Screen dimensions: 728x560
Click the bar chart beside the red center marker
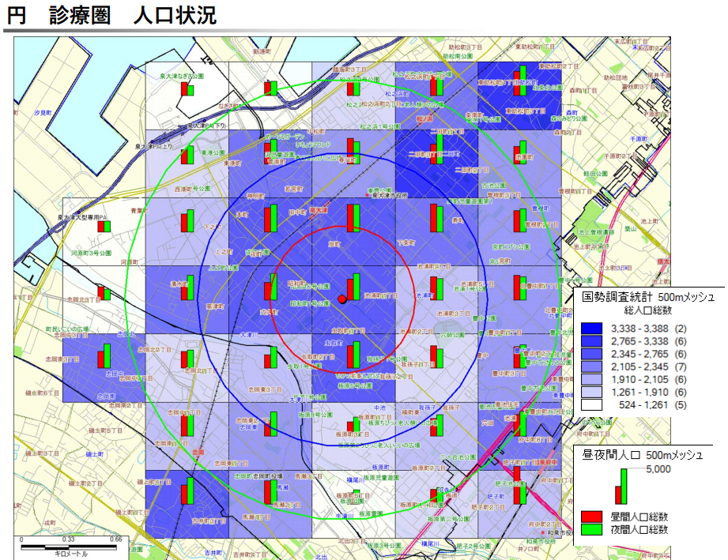(x=354, y=288)
